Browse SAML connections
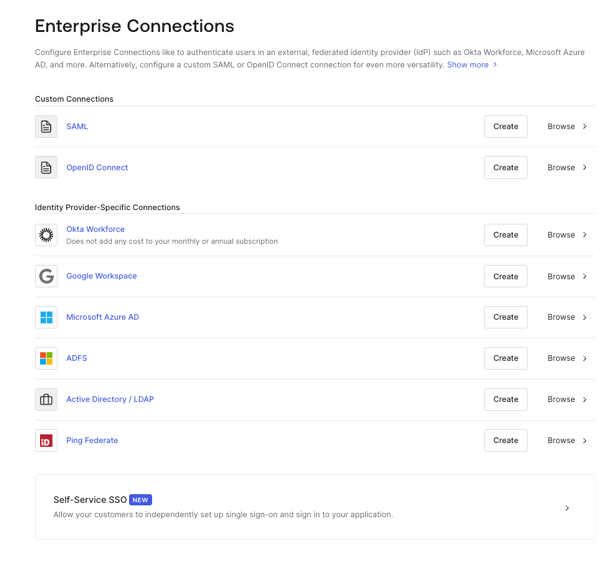The height and width of the screenshot is (561, 600). point(567,127)
